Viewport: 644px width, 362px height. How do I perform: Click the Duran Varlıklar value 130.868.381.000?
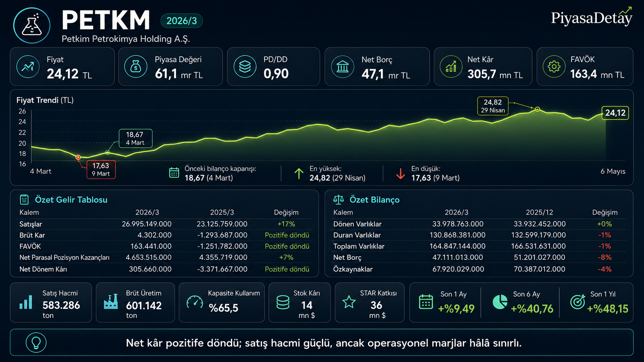tap(458, 235)
